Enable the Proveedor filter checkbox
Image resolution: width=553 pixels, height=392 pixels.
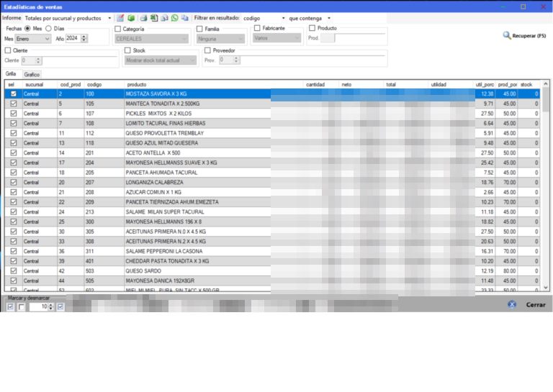207,50
